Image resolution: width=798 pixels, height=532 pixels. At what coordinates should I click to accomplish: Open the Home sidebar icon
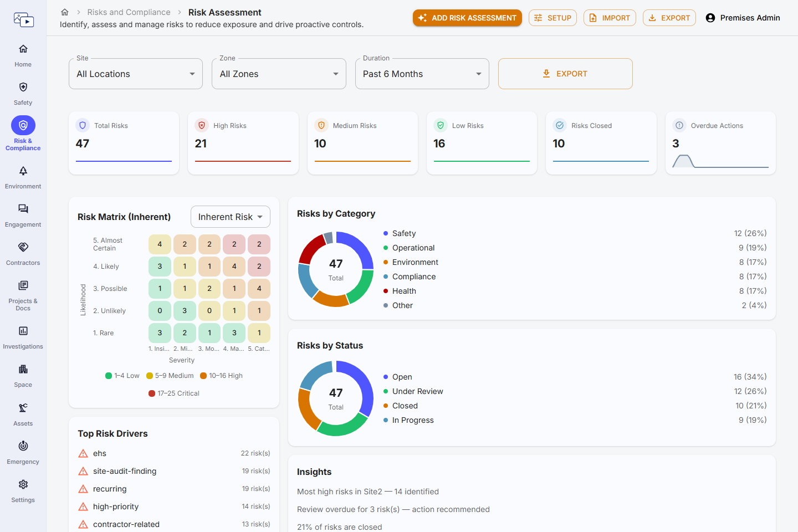[x=23, y=49]
